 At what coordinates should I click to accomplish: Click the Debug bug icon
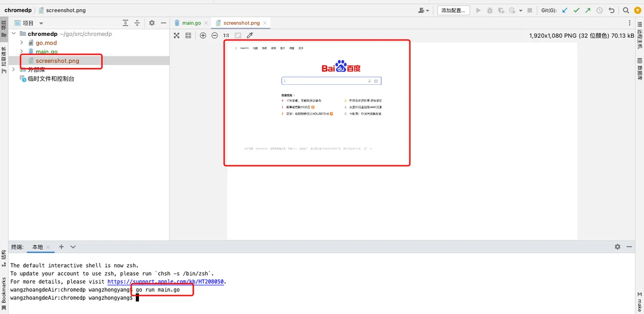tap(490, 10)
